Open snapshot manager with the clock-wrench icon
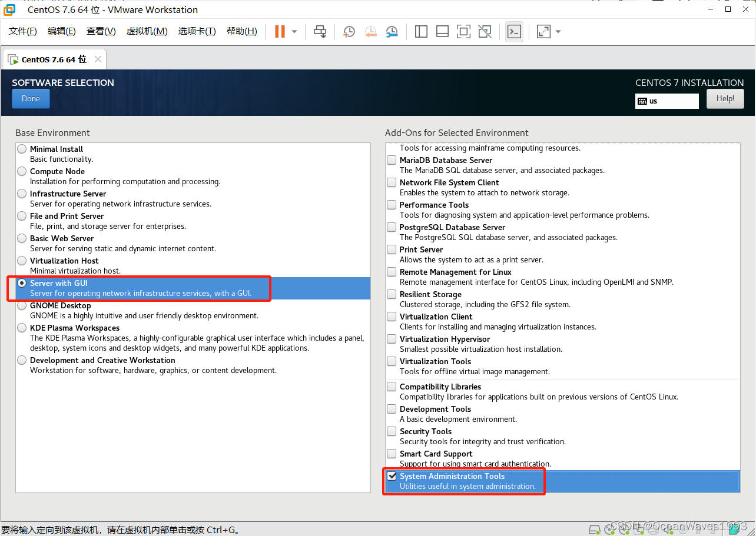 click(x=392, y=31)
